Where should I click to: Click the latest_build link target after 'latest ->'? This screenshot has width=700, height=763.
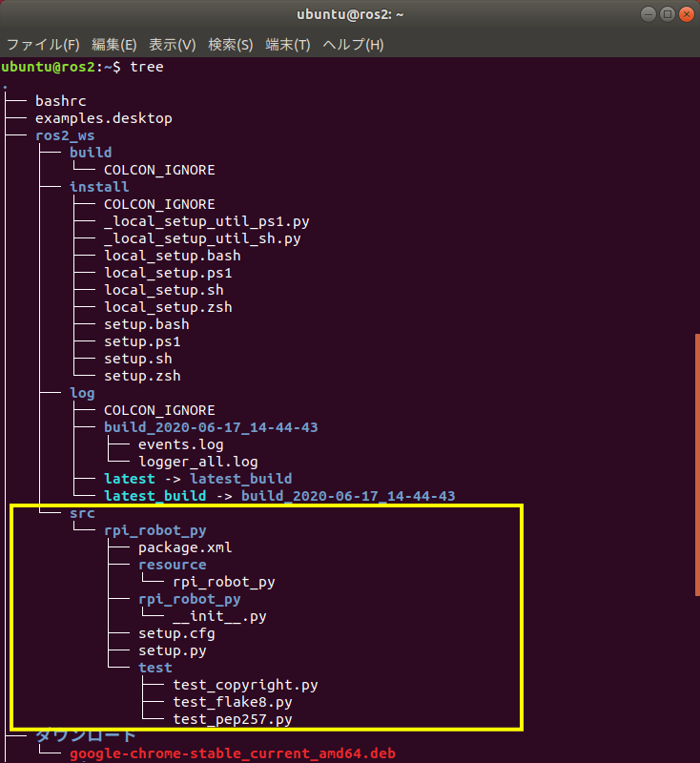(x=240, y=479)
